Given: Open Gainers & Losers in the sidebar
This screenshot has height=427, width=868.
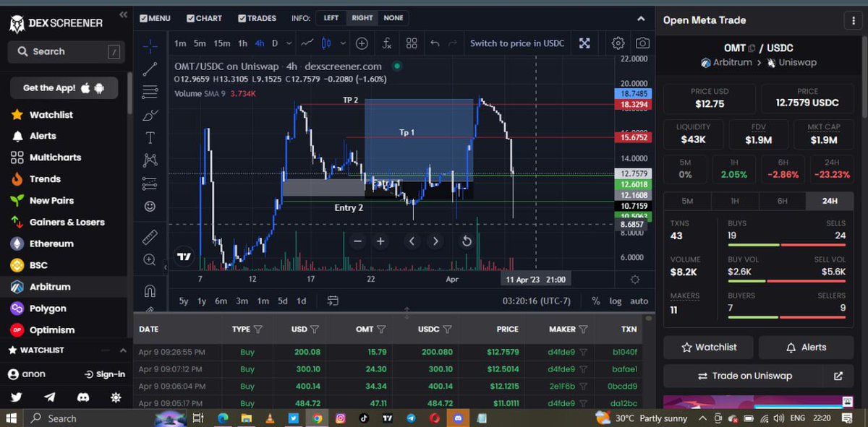Looking at the screenshot, I should tap(67, 222).
